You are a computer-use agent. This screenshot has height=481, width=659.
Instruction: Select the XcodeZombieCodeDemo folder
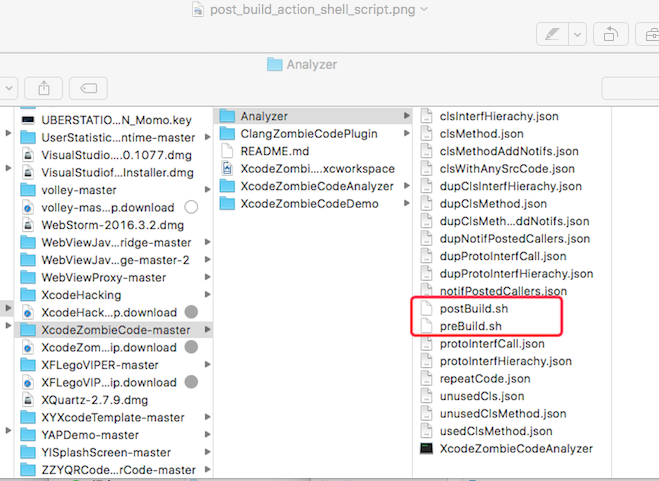point(309,204)
